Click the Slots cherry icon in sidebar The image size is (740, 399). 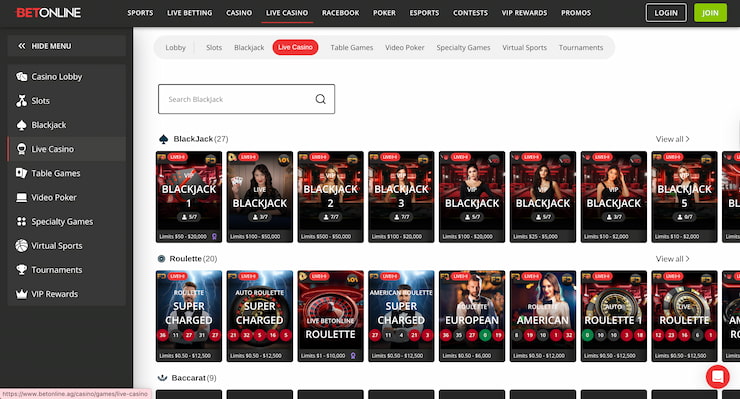[x=21, y=101]
